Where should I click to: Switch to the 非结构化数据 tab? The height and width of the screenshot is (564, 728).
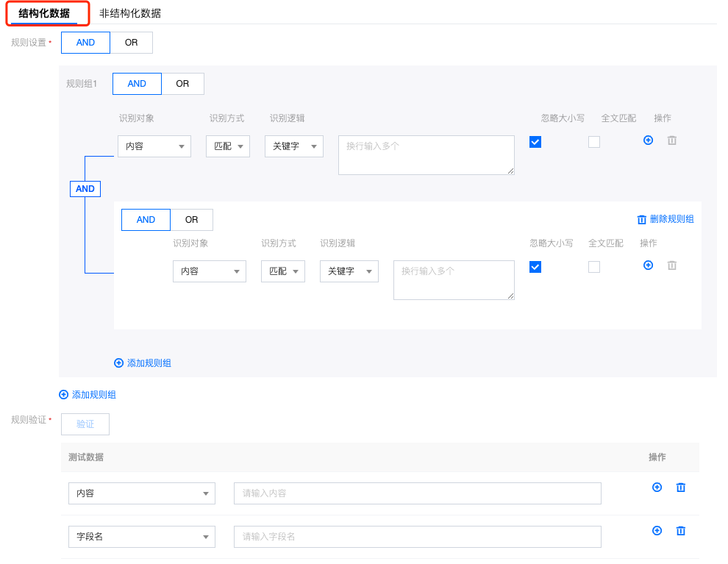tap(130, 13)
